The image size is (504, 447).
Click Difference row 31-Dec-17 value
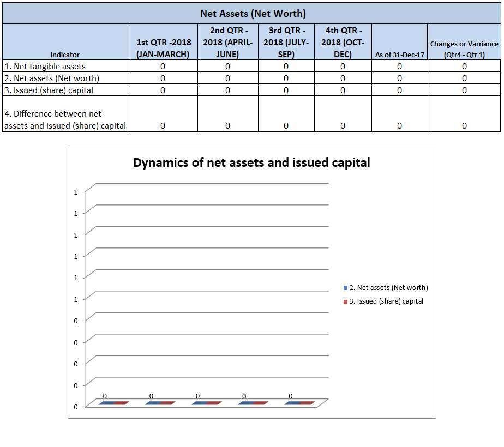pos(399,125)
